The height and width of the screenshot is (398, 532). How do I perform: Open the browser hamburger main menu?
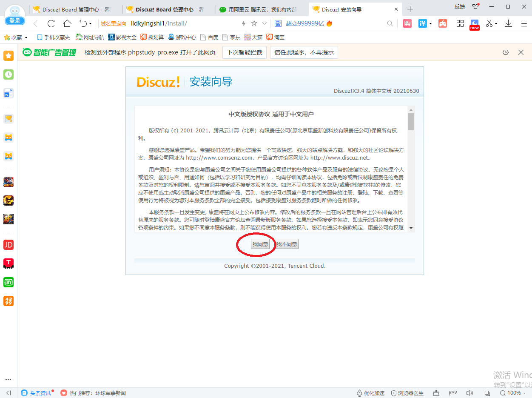pyautogui.click(x=524, y=23)
